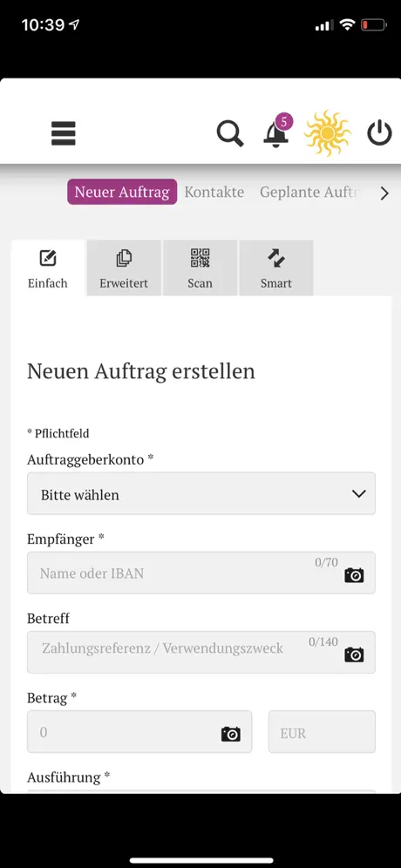The image size is (401, 868).
Task: Select the Neuer Auftrag tab
Action: (122, 192)
